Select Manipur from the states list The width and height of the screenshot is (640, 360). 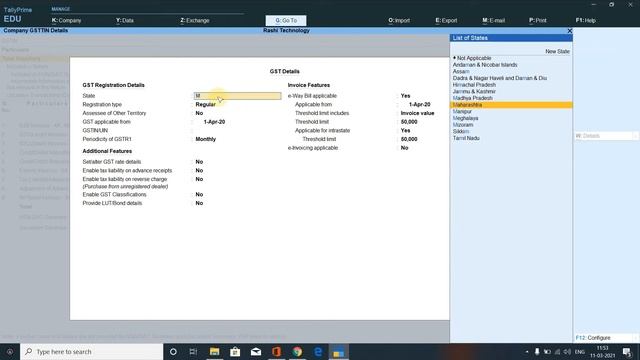(x=462, y=111)
